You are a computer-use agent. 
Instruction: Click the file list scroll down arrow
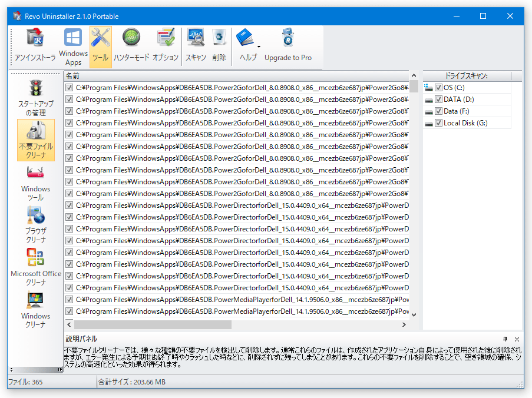click(414, 315)
